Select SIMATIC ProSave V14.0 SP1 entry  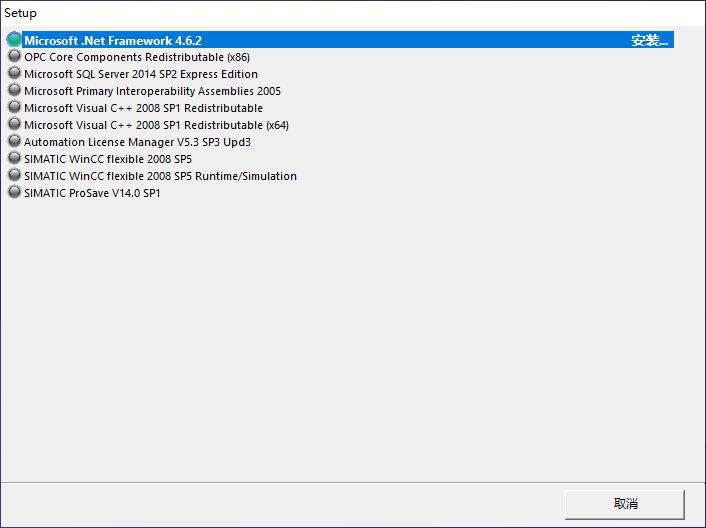pos(92,193)
